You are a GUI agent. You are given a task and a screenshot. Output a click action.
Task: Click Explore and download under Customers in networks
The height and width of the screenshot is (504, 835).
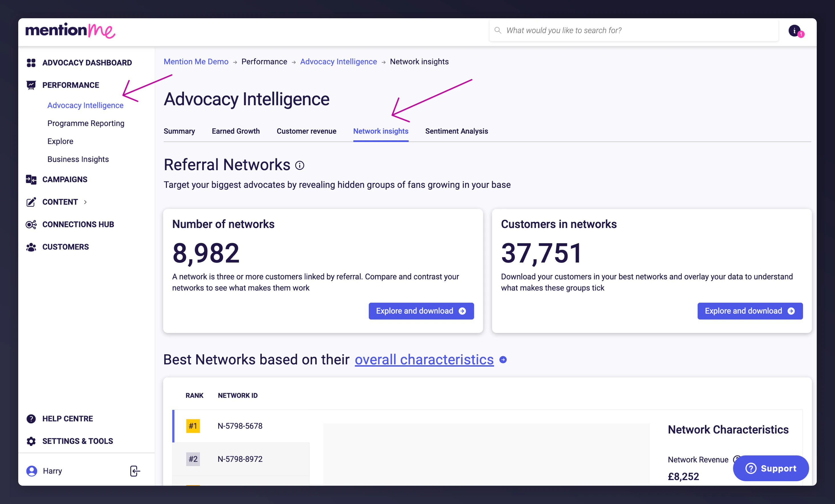coord(750,311)
